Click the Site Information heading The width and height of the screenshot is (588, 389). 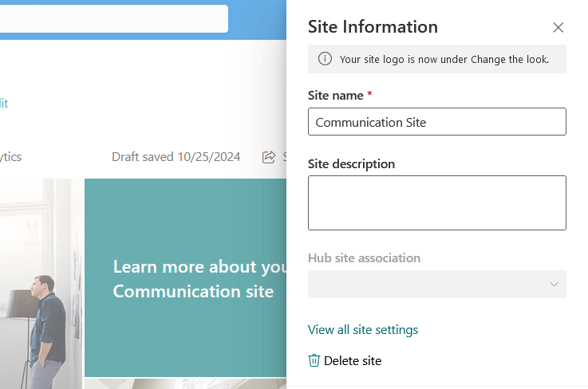click(373, 27)
